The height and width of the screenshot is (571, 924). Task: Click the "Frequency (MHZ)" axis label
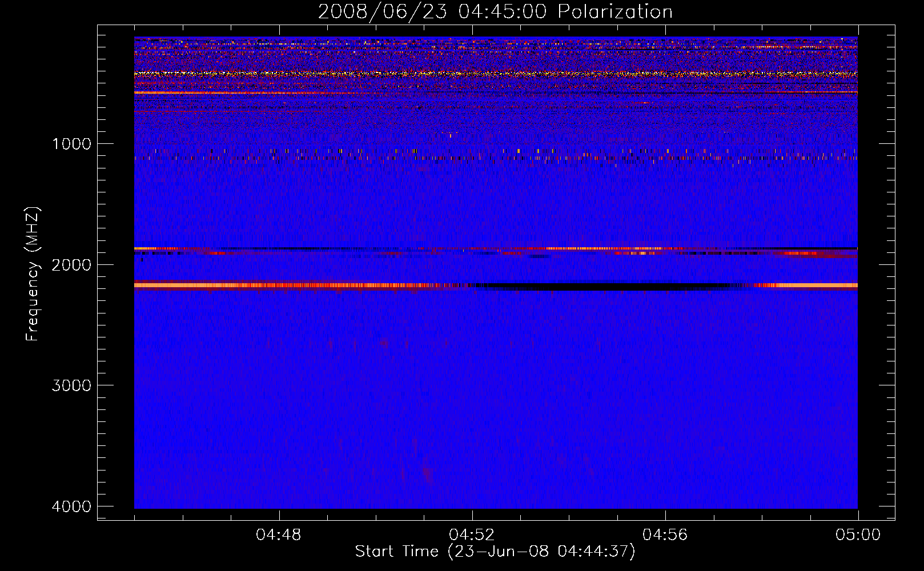[x=33, y=274]
